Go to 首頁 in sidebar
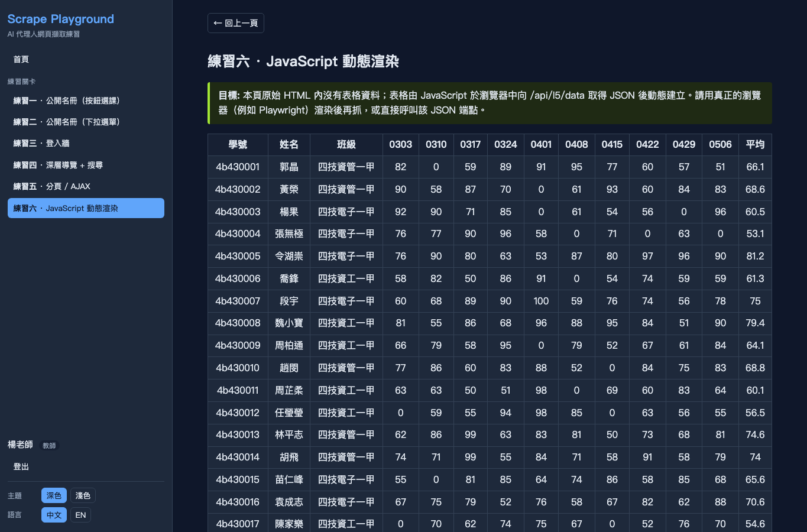Image resolution: width=807 pixels, height=532 pixels. click(x=86, y=59)
